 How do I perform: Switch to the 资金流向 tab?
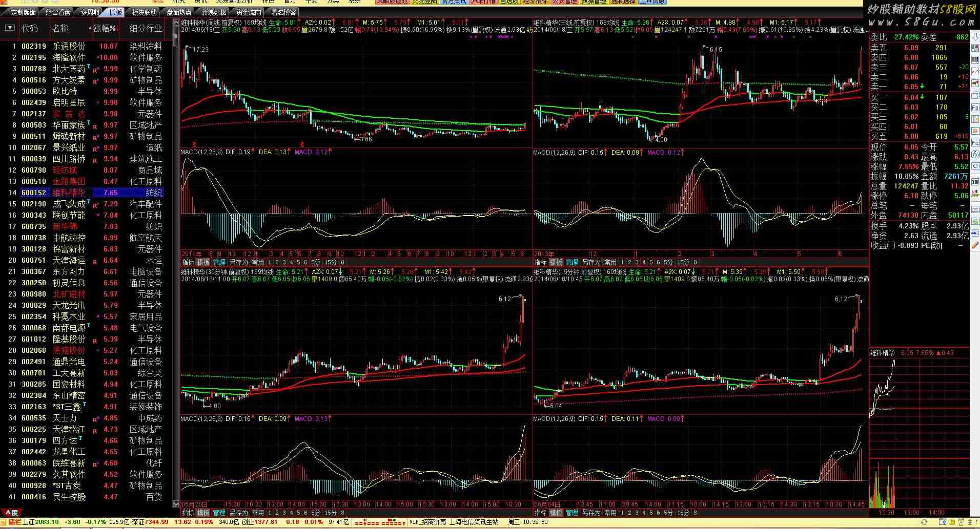coord(249,12)
